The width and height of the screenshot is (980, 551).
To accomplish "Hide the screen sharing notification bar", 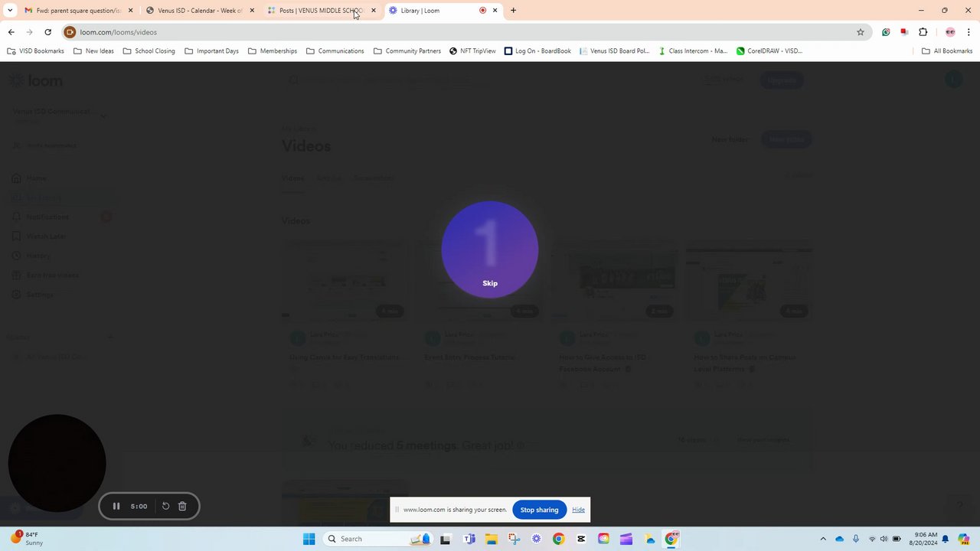I will pyautogui.click(x=578, y=510).
